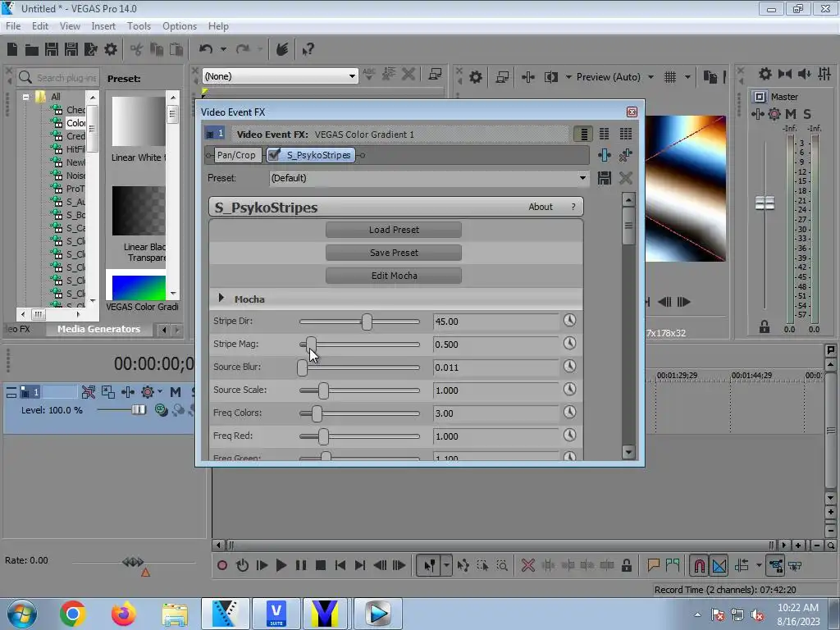Click the Record button in transport bar
This screenshot has height=630, width=840.
tap(222, 565)
